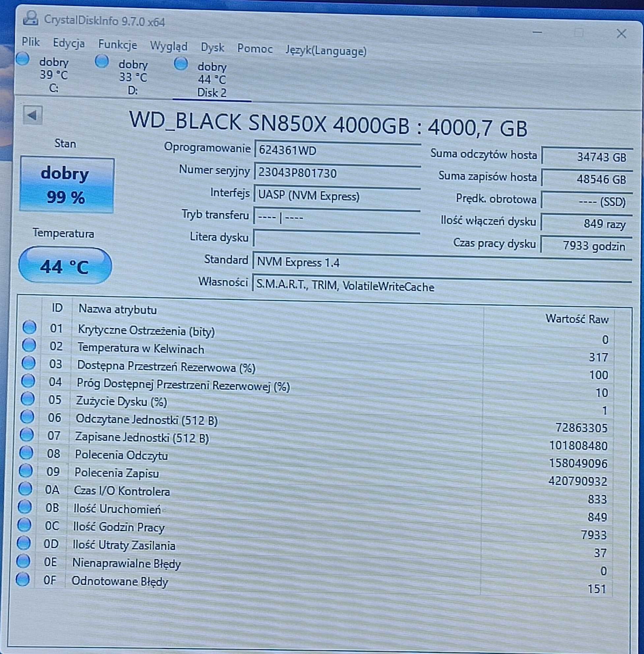Image resolution: width=644 pixels, height=654 pixels.
Task: Click the empty Litera dysku field
Action: [336, 239]
